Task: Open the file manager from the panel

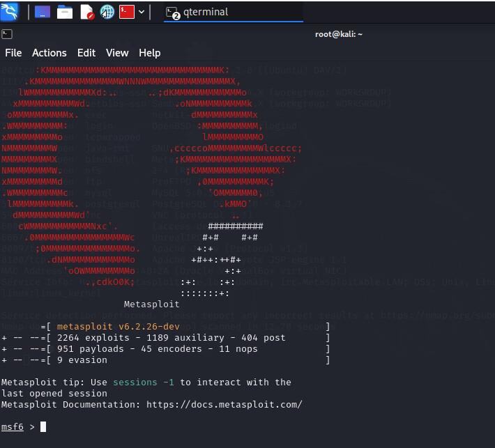Action: 65,13
